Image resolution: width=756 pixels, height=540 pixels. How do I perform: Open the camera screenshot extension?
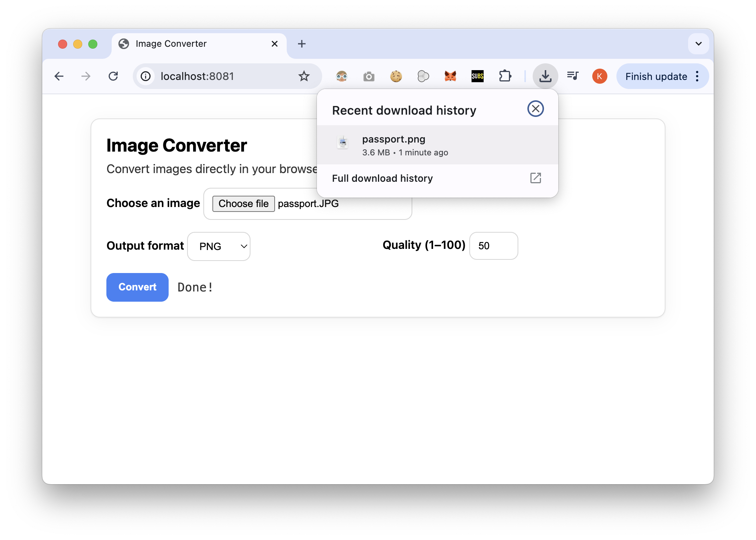(369, 77)
